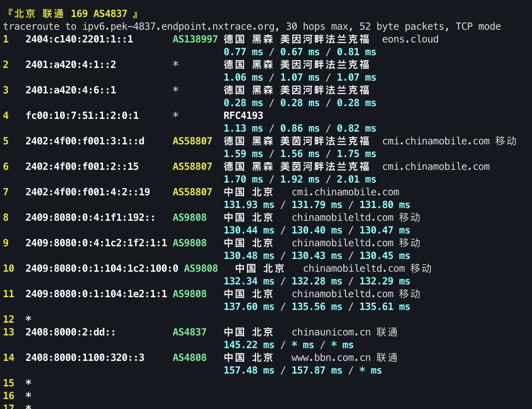Click the RFC4193 label on hop 4

[x=244, y=115]
